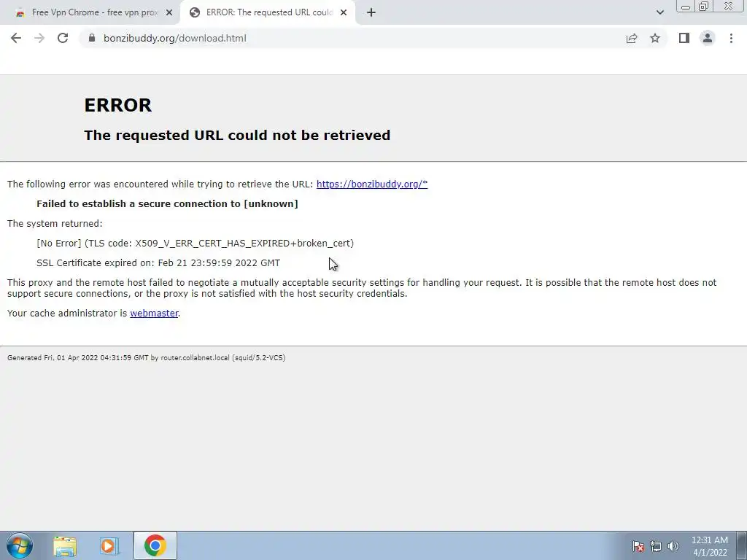Close the Chrome window

pos(729,7)
